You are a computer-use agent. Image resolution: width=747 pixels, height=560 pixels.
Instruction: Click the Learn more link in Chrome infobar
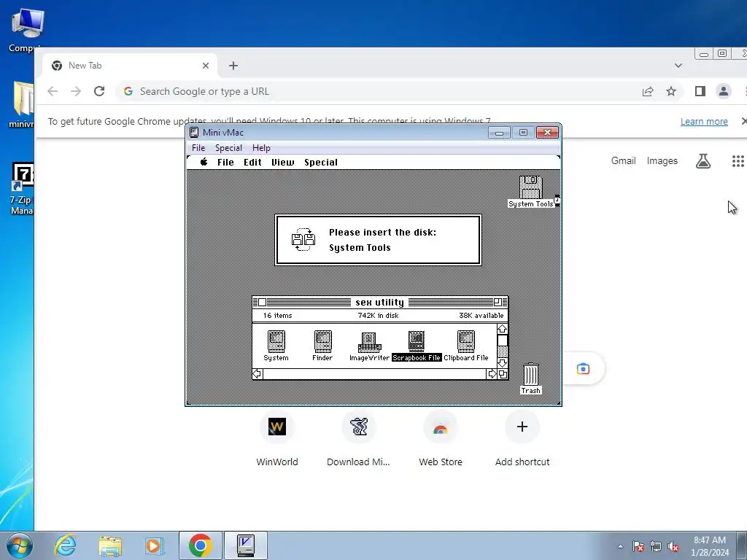pos(704,122)
